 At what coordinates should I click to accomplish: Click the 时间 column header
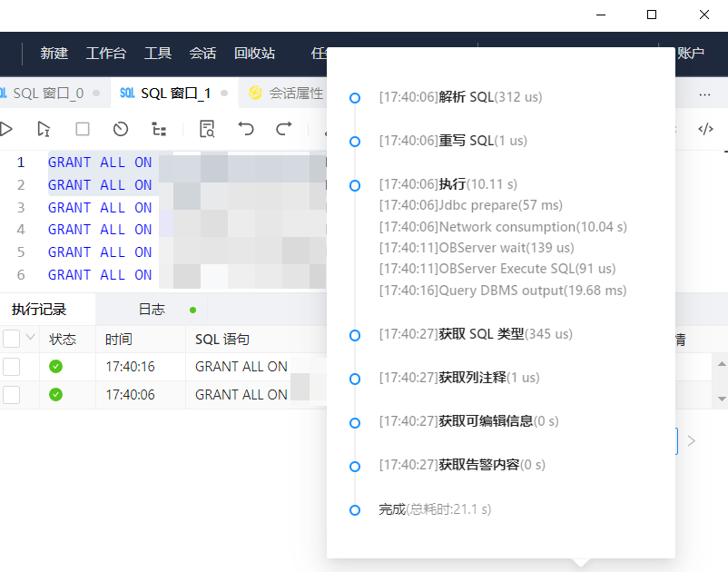click(x=118, y=340)
